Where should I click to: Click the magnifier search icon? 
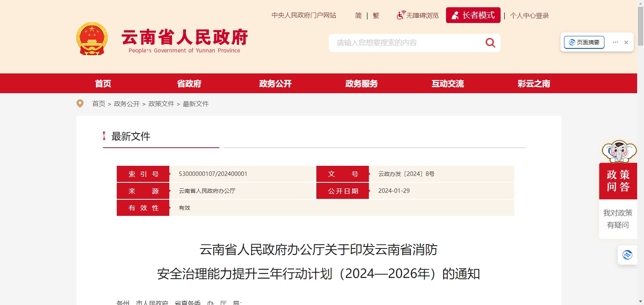click(x=490, y=43)
